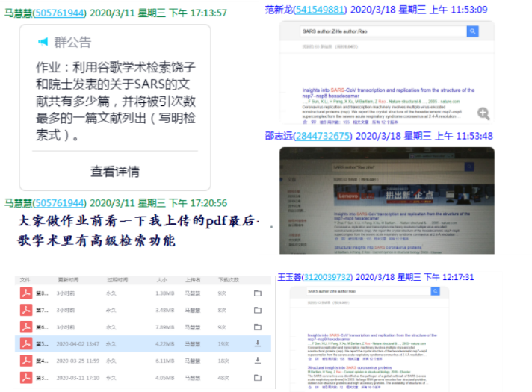Sort file list by 大小 column header
The width and height of the screenshot is (532, 392).
pyautogui.click(x=161, y=279)
